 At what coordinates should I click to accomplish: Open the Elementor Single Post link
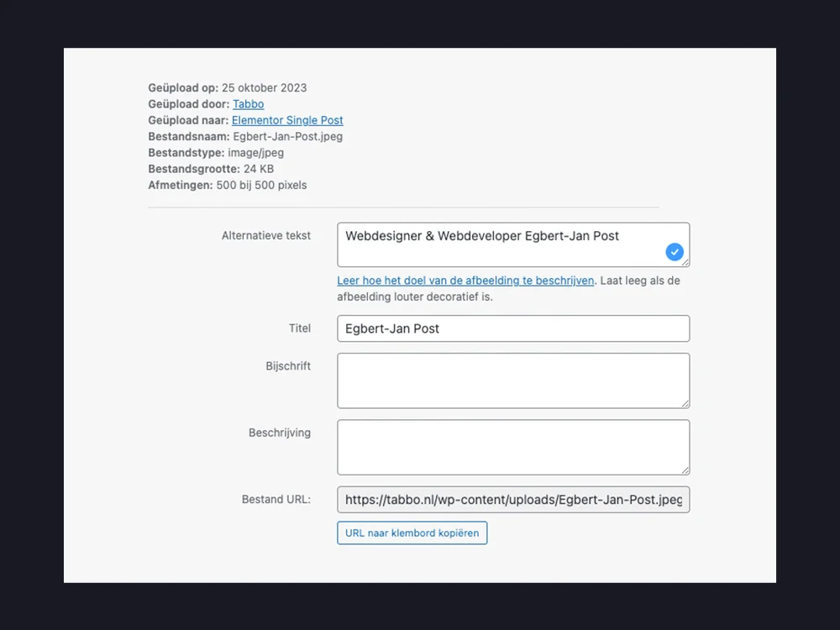[287, 120]
